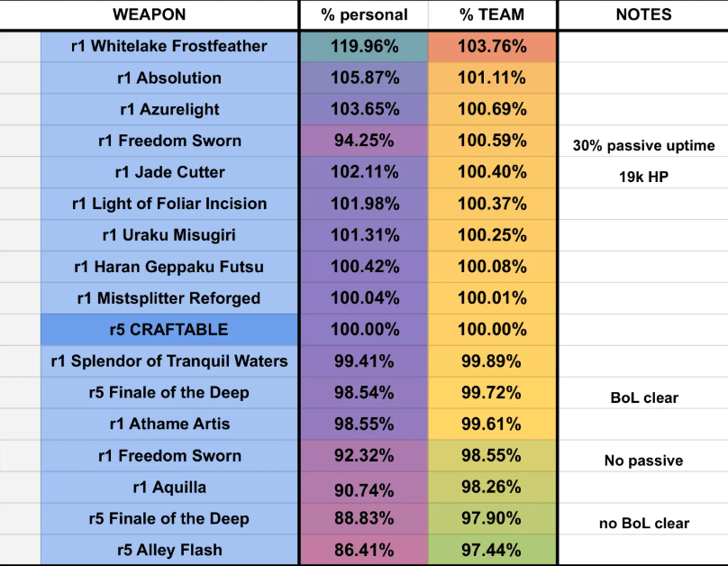
Task: Select the 119.96% personal value cell
Action: (x=364, y=47)
